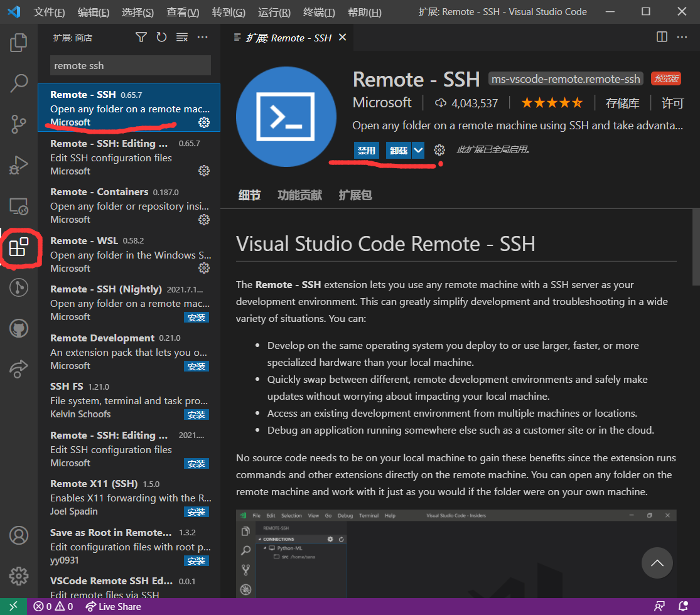The height and width of the screenshot is (615, 700).
Task: Filter extensions with the funnel icon
Action: [141, 37]
